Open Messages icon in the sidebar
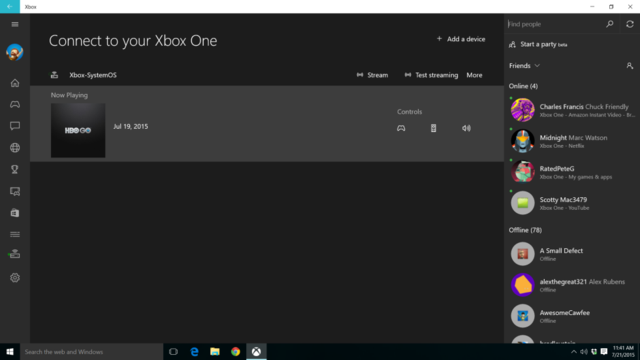Screen dimensions: 640x360 [x=15, y=126]
